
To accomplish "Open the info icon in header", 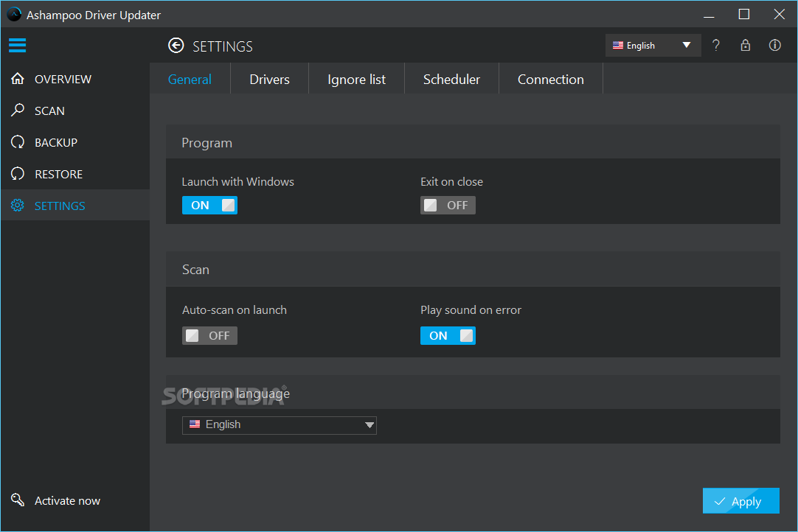I will click(x=774, y=45).
